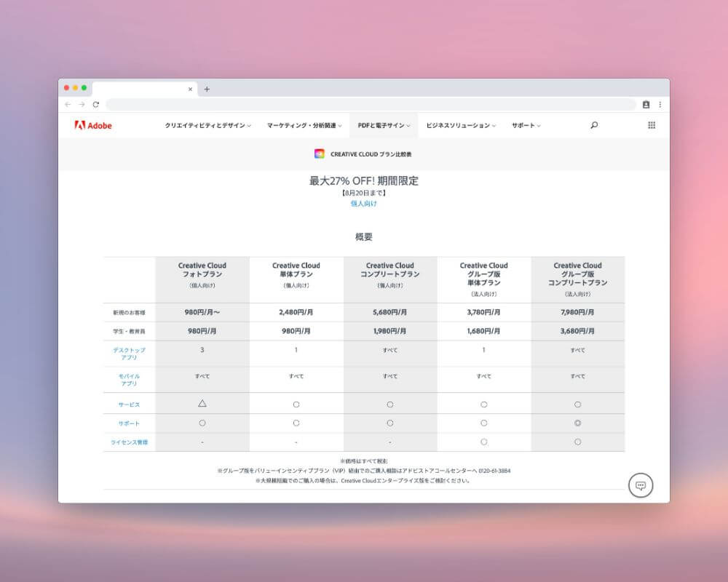Click the Adobe logo
The image size is (728, 582).
[93, 125]
